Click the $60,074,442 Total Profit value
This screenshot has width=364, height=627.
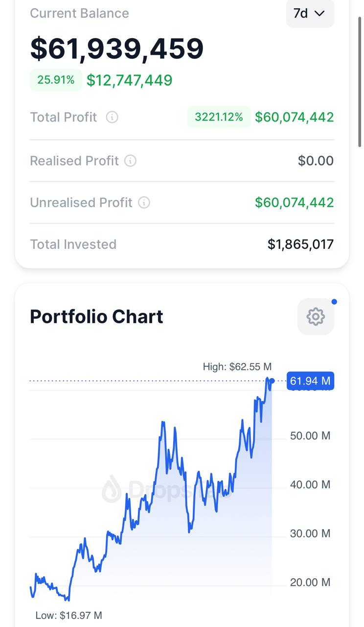[x=295, y=117]
